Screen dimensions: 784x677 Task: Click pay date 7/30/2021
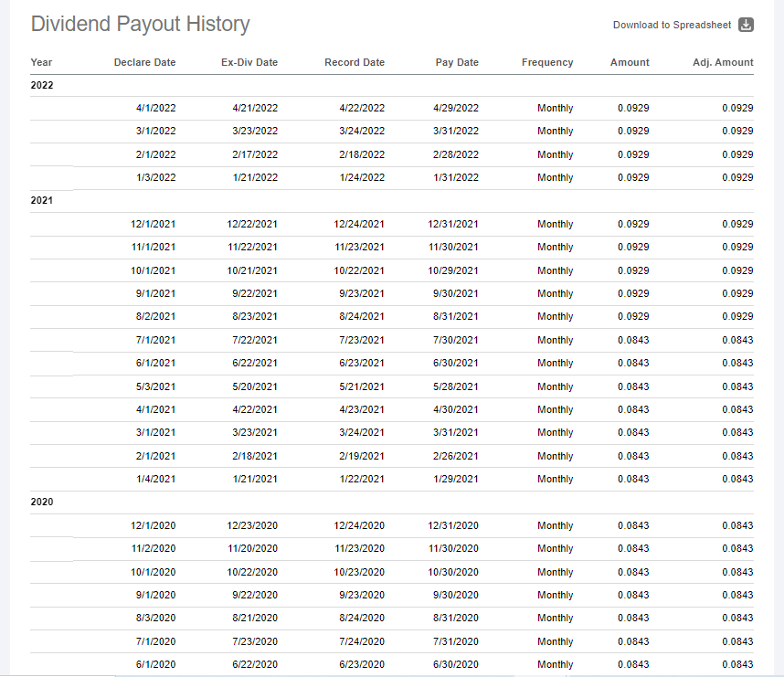click(455, 340)
